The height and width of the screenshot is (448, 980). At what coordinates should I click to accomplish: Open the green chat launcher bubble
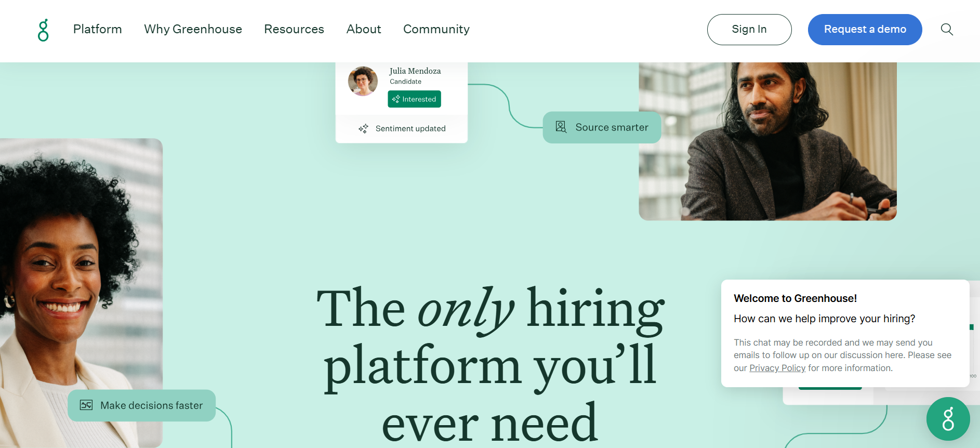(948, 419)
